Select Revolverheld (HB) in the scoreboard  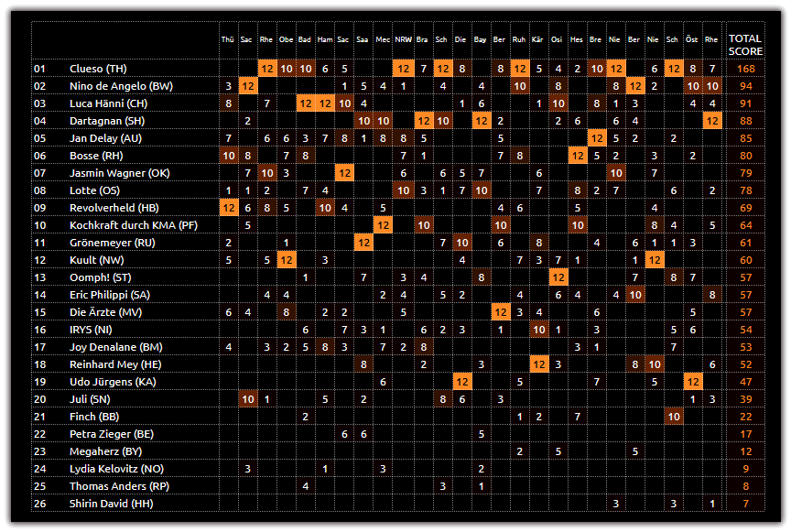point(114,208)
